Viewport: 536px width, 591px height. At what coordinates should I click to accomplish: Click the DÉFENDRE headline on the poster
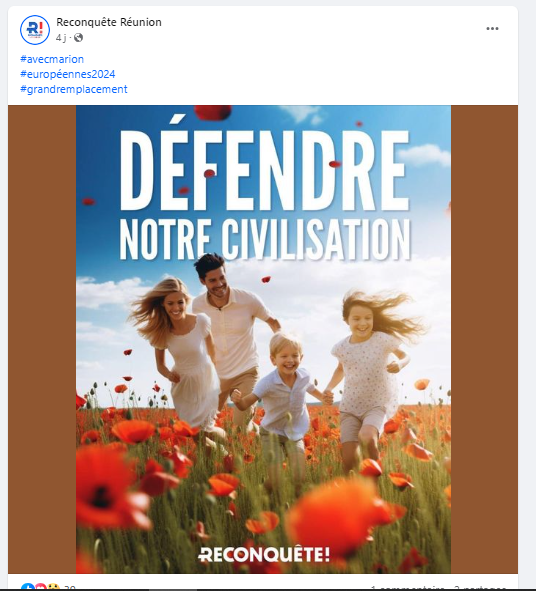265,170
